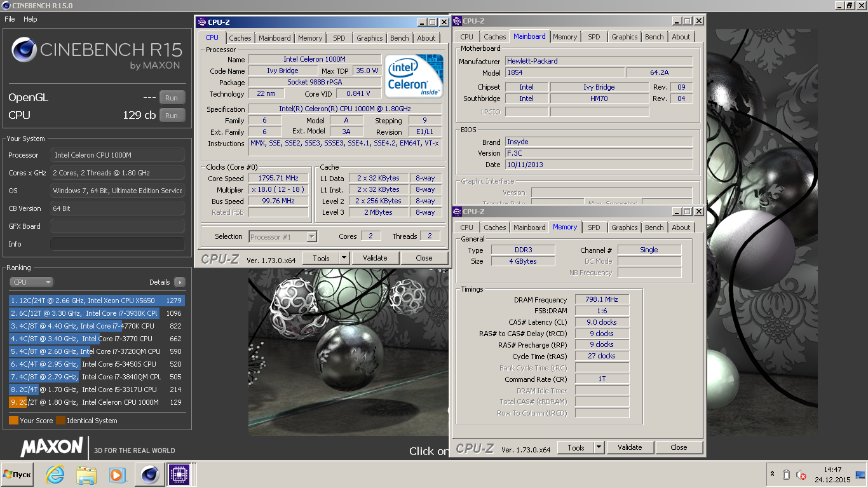
Task: Click the DRAM Frequency value 798.1 MHz
Action: click(602, 300)
